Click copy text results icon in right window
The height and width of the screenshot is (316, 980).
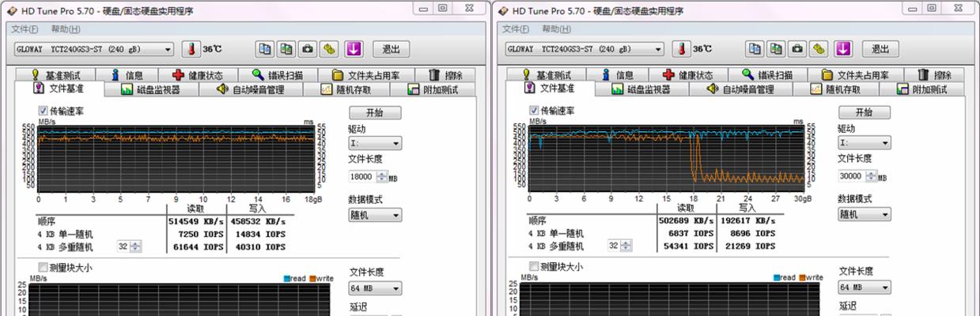point(755,49)
